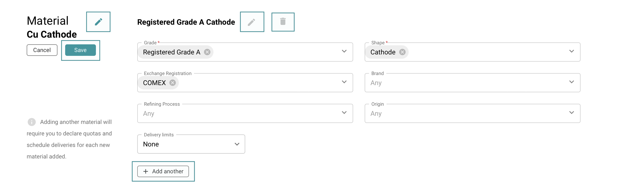The height and width of the screenshot is (186, 644).
Task: Expand the Shape dropdown arrow
Action: (571, 51)
